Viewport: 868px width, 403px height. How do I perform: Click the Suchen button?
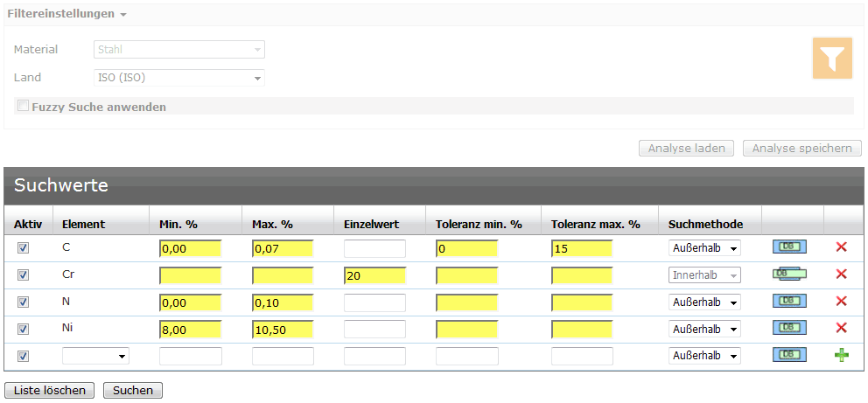click(132, 390)
